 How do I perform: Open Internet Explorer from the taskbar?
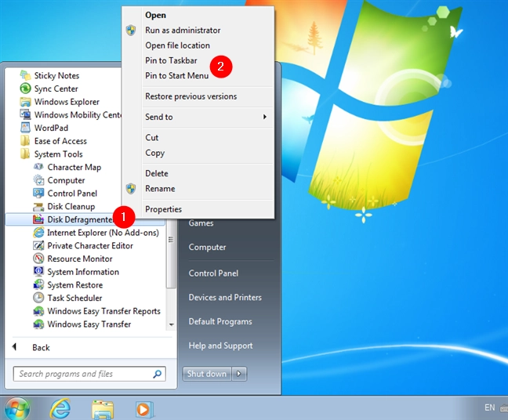tap(60, 408)
